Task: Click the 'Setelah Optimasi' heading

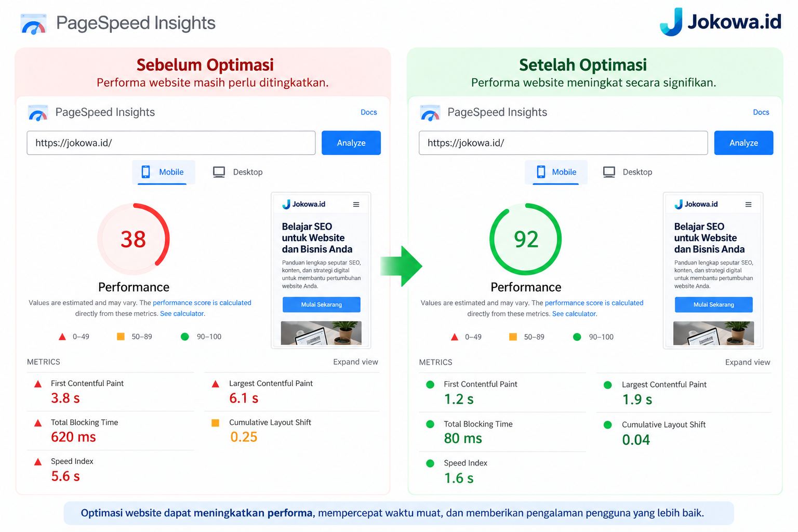Action: (583, 65)
